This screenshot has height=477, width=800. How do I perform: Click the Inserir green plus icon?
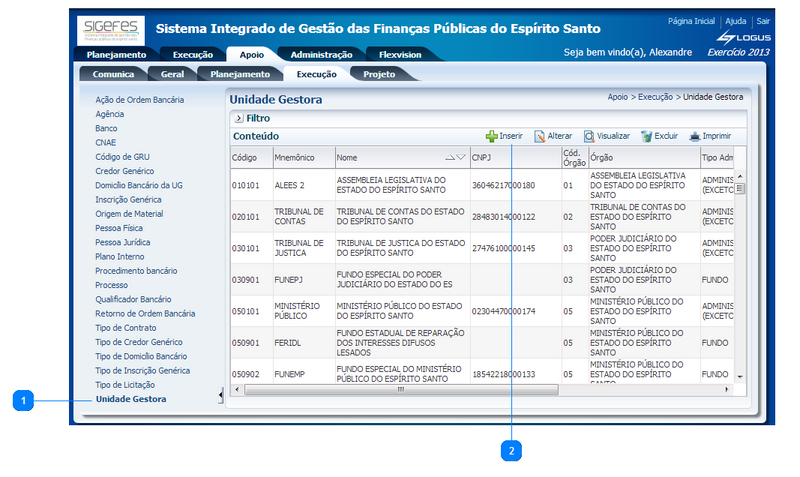click(x=491, y=136)
